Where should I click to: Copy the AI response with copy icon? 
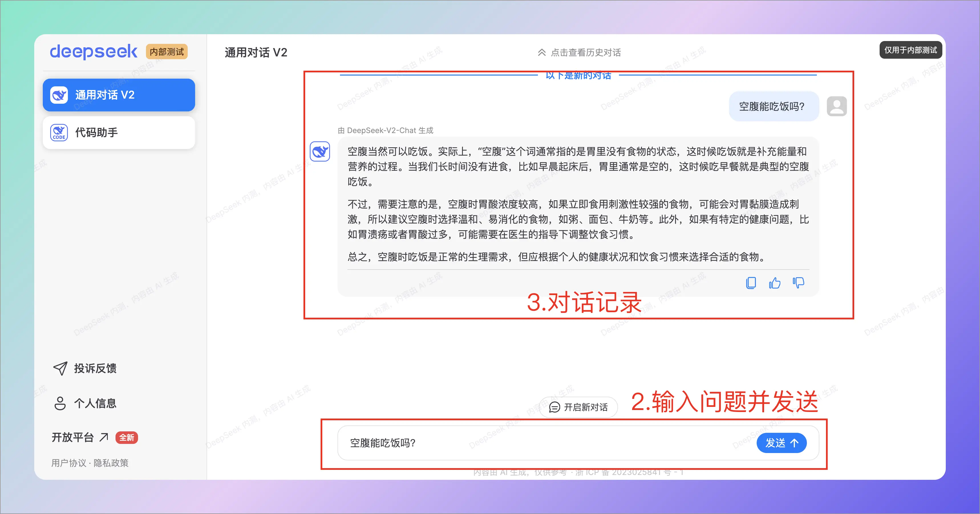(x=751, y=283)
